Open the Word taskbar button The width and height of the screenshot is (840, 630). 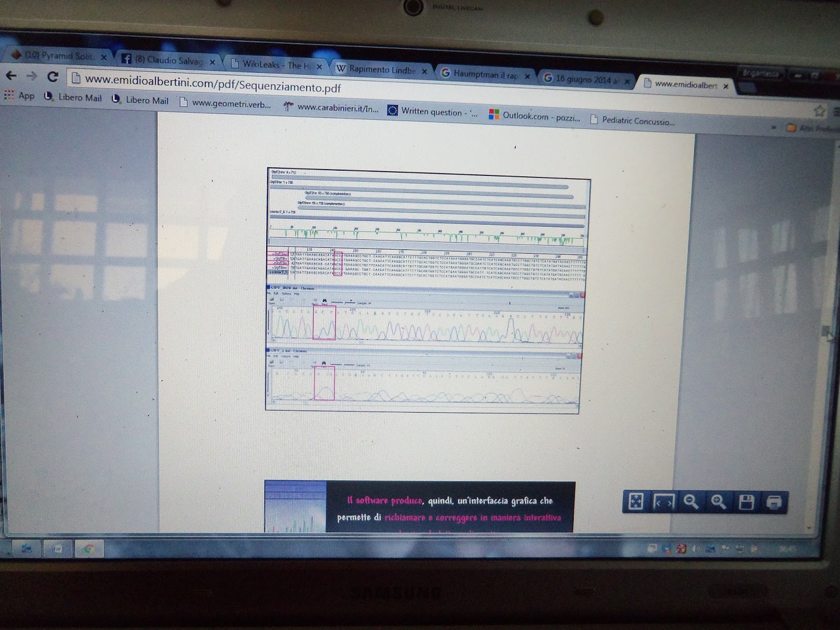point(57,549)
